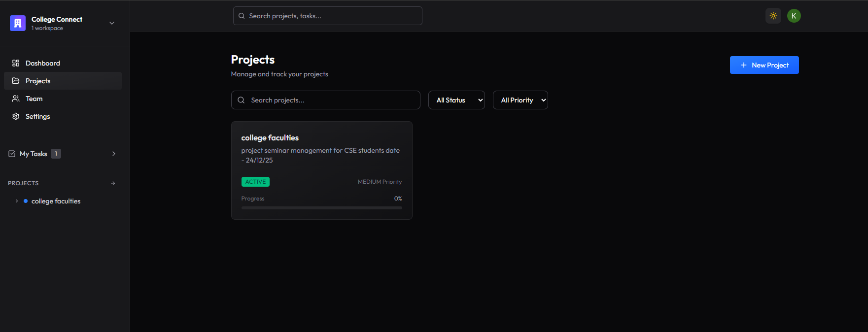Focus the Search projects, tasks field

pyautogui.click(x=327, y=16)
